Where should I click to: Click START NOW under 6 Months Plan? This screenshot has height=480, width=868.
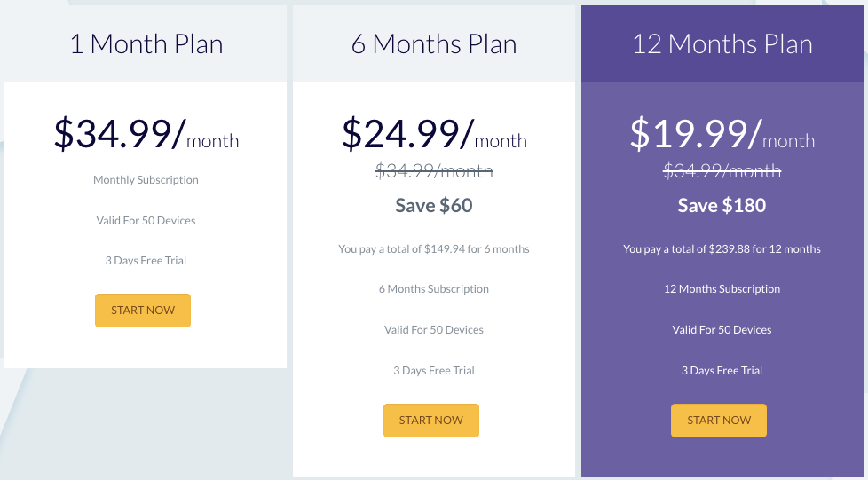[431, 421]
